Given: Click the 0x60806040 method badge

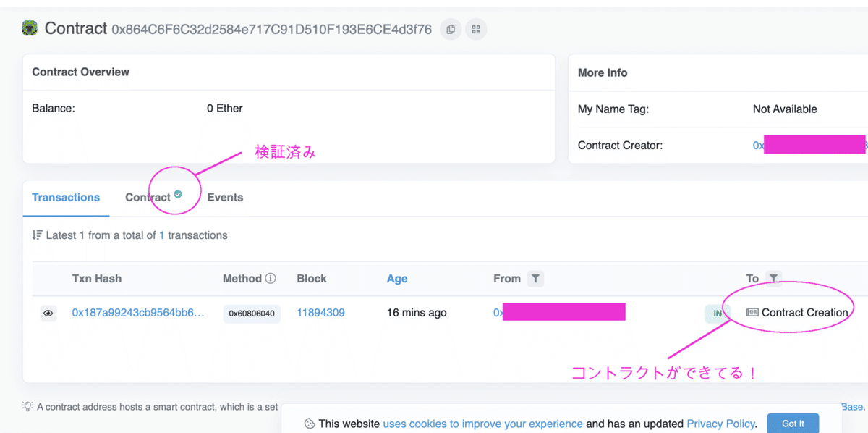Looking at the screenshot, I should [252, 314].
